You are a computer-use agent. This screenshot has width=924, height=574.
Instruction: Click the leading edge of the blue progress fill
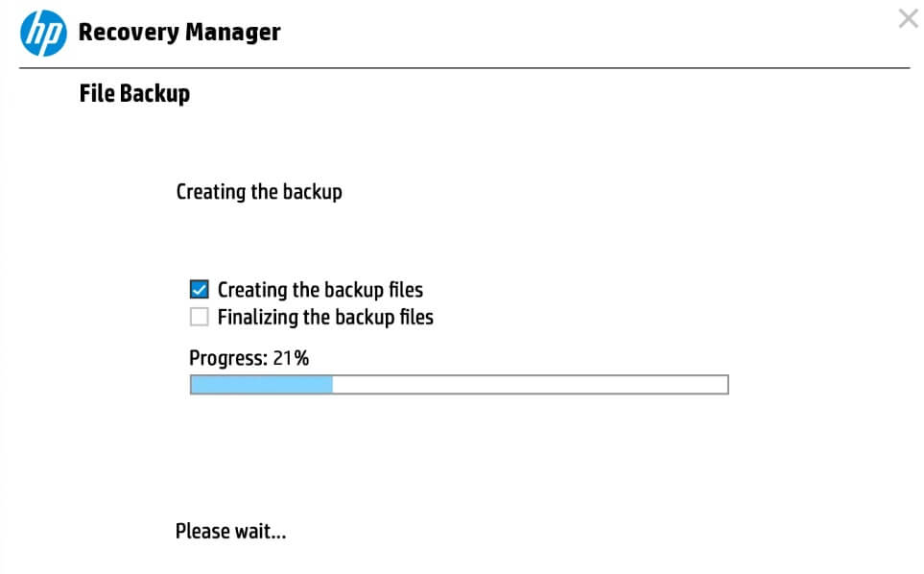pyautogui.click(x=331, y=385)
